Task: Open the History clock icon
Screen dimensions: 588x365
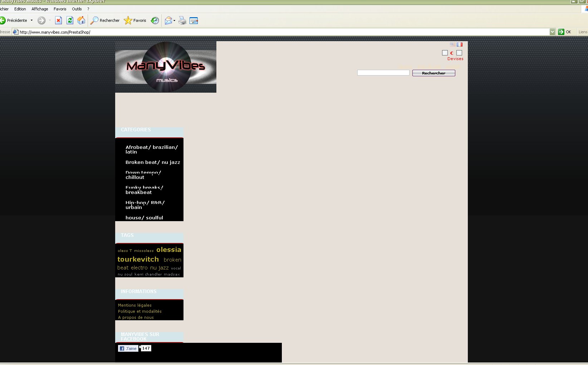Action: click(155, 21)
